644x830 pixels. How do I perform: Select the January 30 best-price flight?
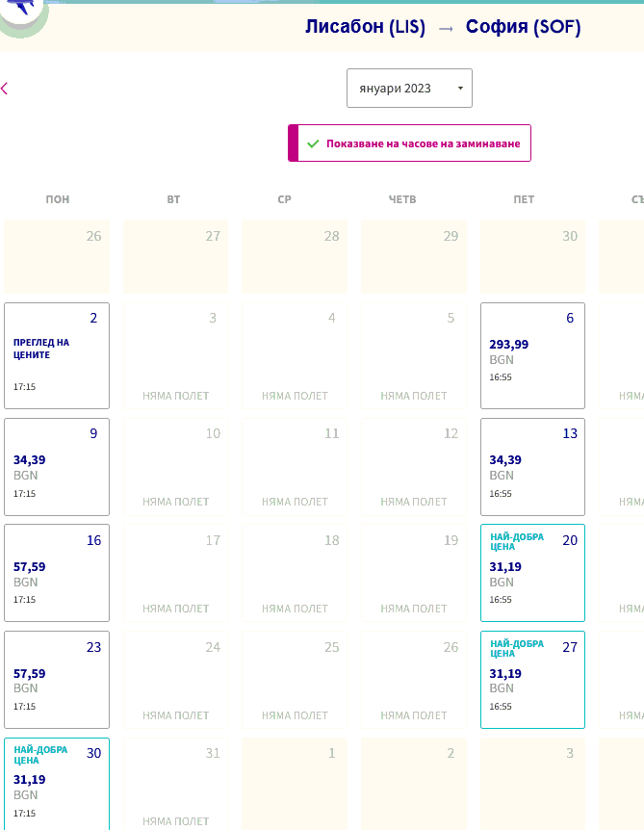coord(57,783)
